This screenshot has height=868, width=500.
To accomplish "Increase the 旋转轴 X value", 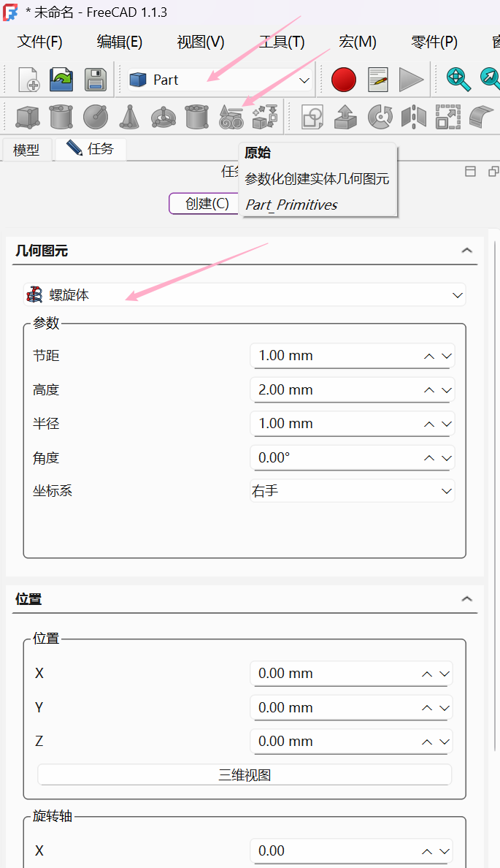I will pos(427,851).
